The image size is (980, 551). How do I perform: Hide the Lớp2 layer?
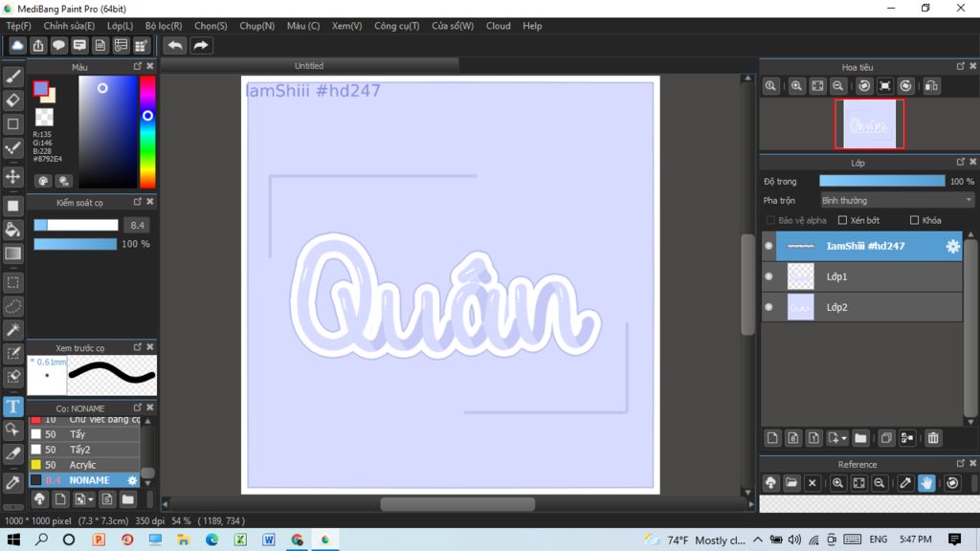tap(768, 307)
